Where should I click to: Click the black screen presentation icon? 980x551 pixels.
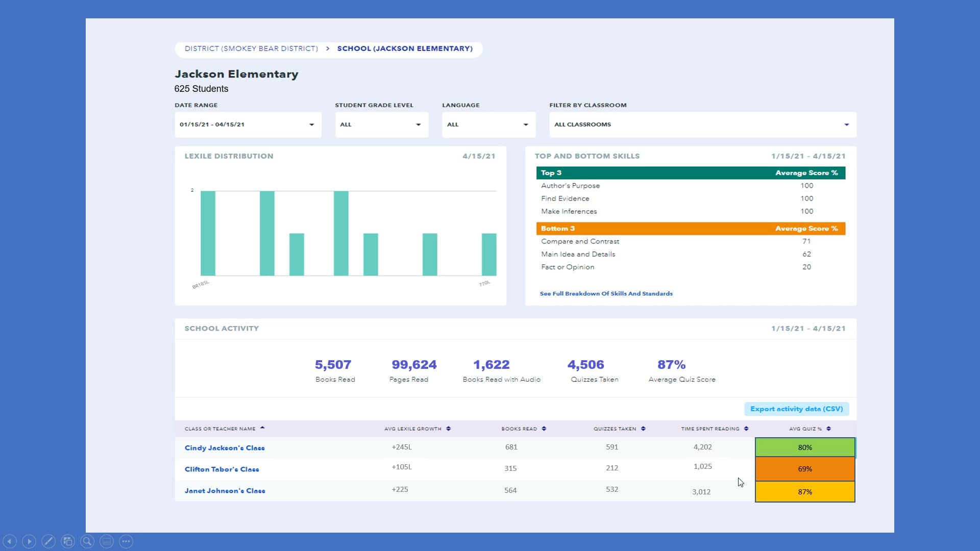point(106,541)
